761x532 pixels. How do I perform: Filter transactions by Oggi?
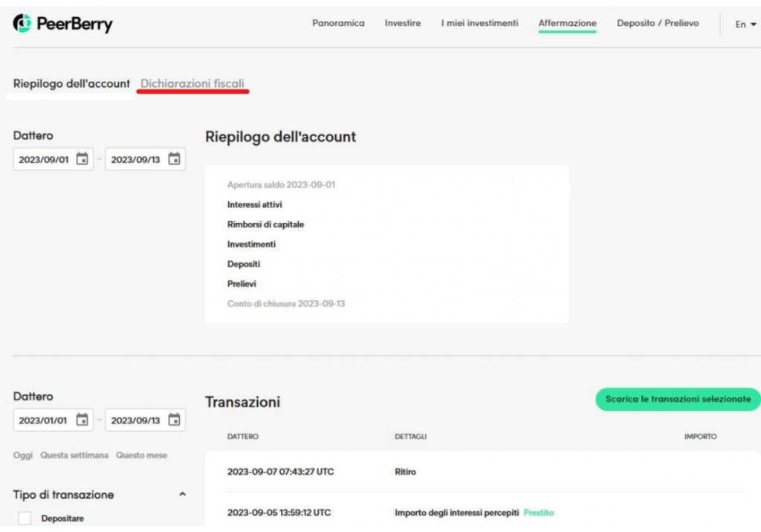[x=23, y=455]
